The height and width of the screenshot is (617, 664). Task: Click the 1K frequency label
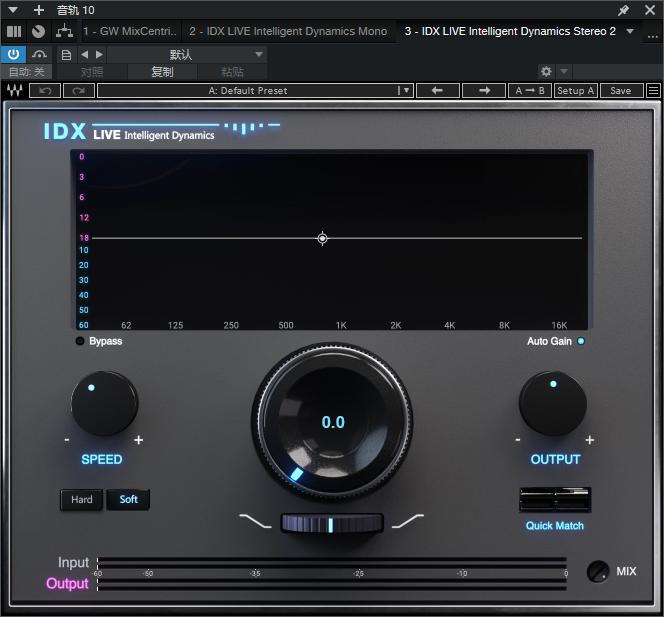341,325
